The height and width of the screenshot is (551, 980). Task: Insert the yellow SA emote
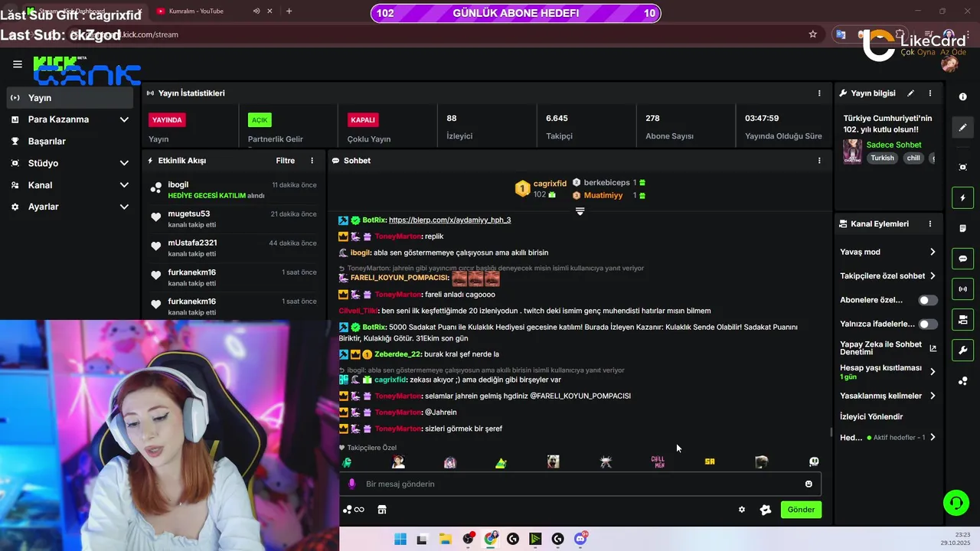[710, 462]
